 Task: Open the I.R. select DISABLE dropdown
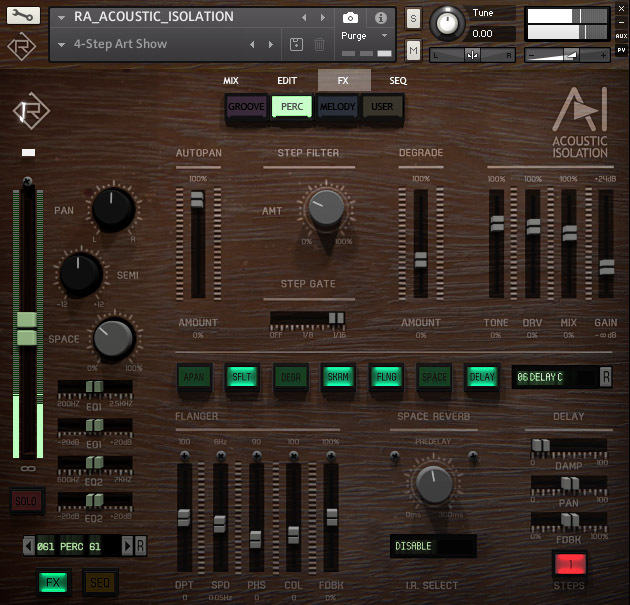433,546
